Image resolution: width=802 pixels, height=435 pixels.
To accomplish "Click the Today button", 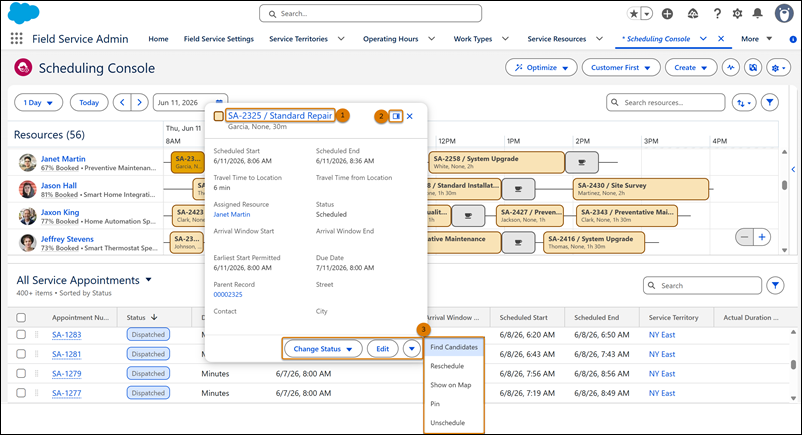I will [x=89, y=102].
